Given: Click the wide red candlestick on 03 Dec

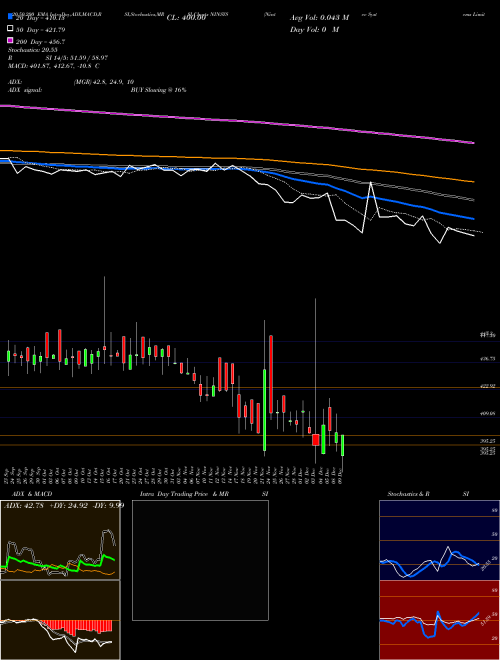Looking at the screenshot, I should click(316, 440).
